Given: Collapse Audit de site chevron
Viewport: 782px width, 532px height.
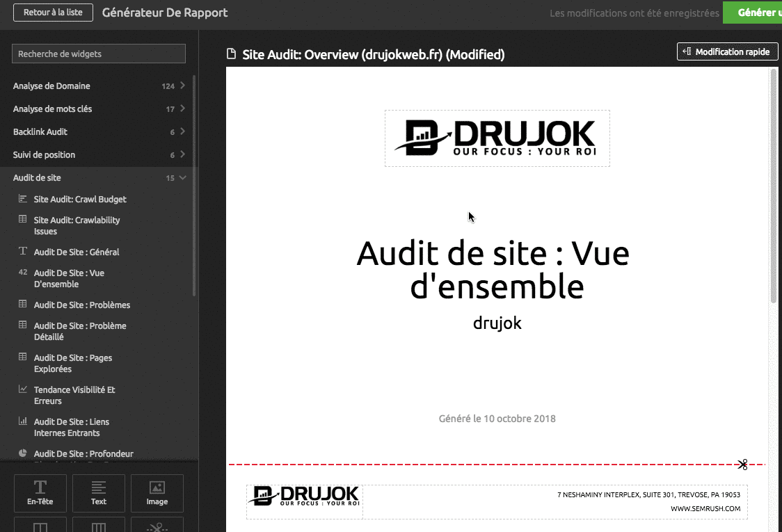Looking at the screenshot, I should [182, 177].
